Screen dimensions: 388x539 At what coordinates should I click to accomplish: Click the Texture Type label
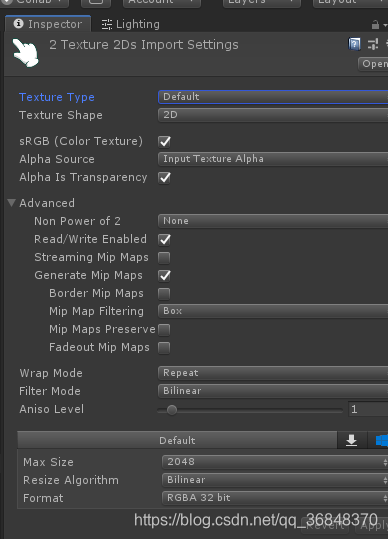tap(57, 97)
